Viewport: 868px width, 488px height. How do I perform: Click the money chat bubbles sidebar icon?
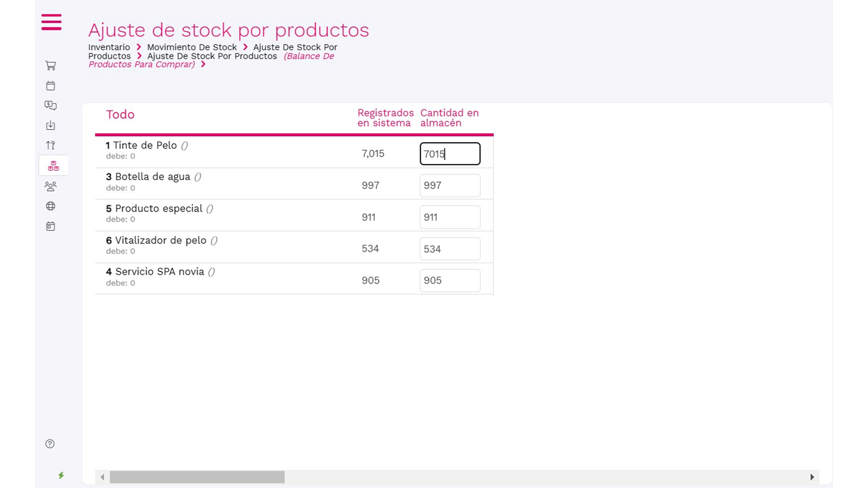point(51,105)
